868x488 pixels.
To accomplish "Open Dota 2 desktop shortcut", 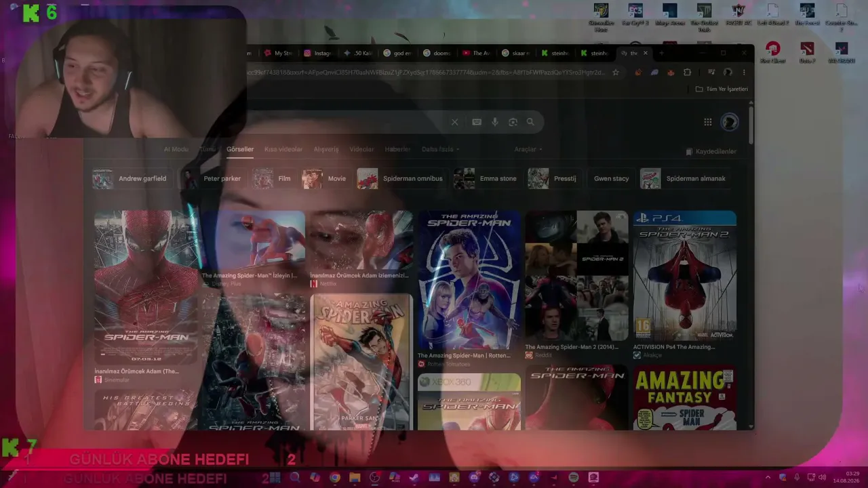I will (807, 53).
